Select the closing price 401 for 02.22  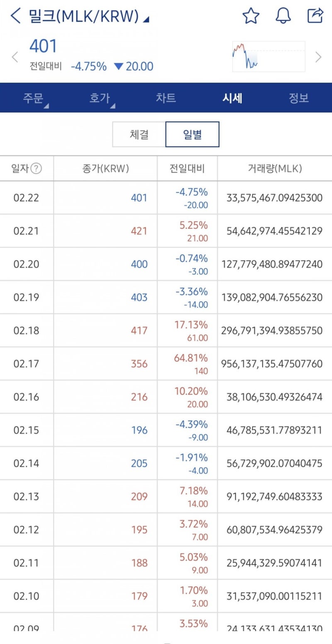pos(140,198)
